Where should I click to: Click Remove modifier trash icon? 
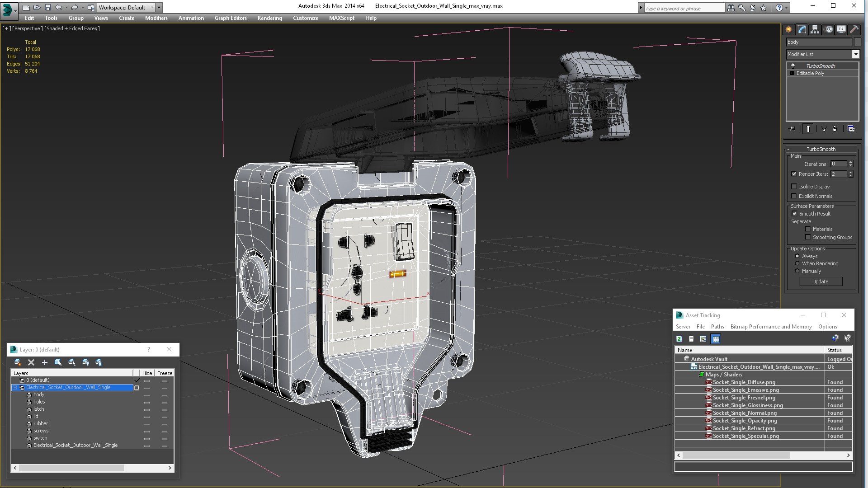point(835,129)
